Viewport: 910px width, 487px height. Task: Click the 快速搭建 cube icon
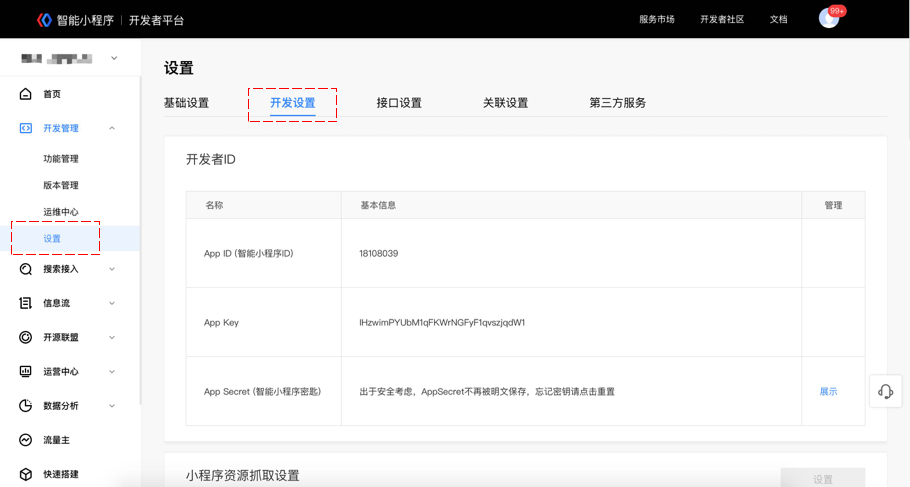click(x=26, y=474)
